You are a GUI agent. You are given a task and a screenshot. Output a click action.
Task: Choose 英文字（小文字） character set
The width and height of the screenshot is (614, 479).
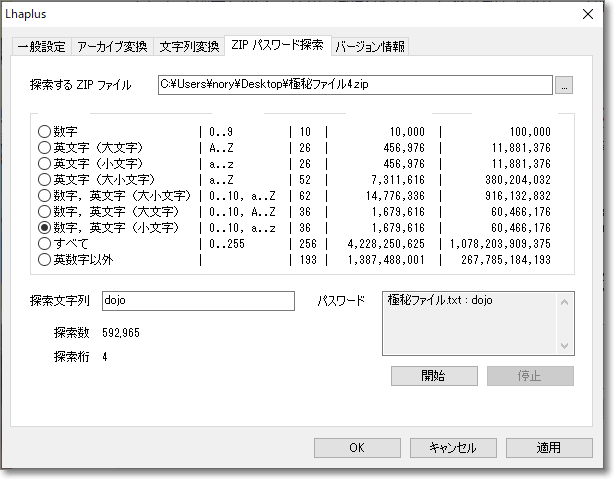[44, 163]
